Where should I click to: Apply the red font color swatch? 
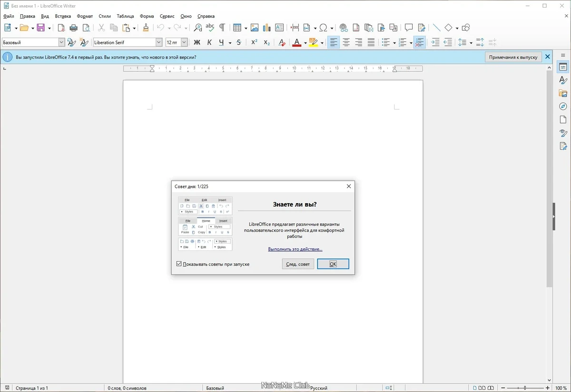click(297, 42)
